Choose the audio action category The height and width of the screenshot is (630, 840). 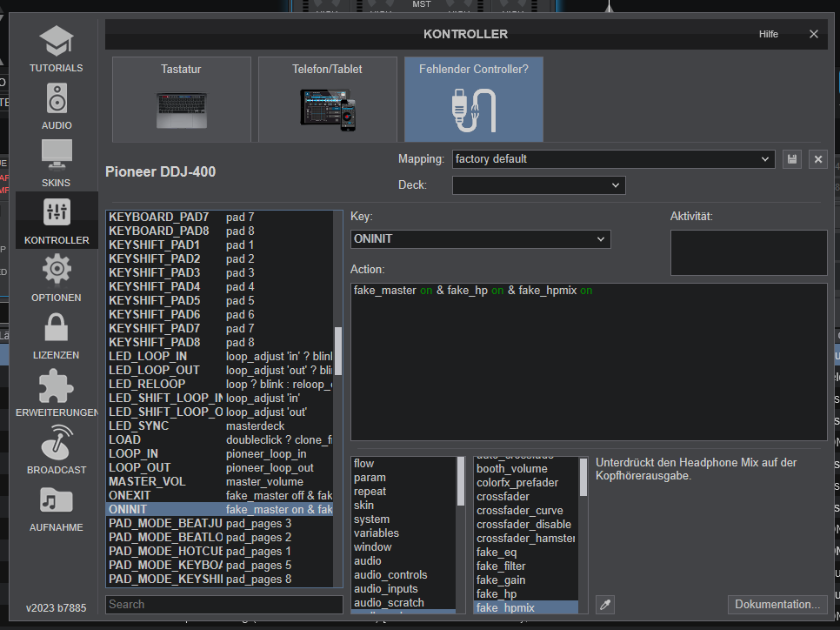pos(403,561)
